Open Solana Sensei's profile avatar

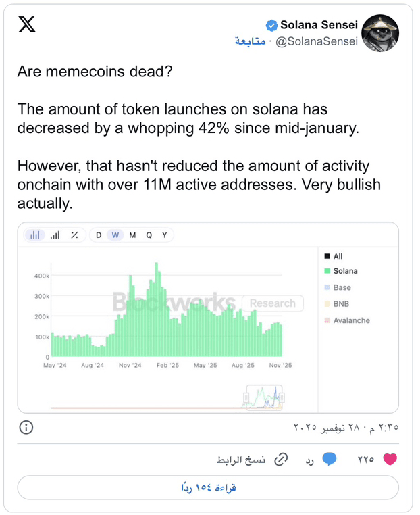pos(380,33)
